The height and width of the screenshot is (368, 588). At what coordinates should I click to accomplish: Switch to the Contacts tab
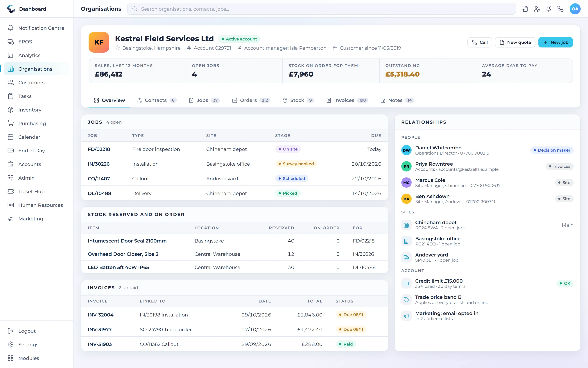tap(157, 100)
